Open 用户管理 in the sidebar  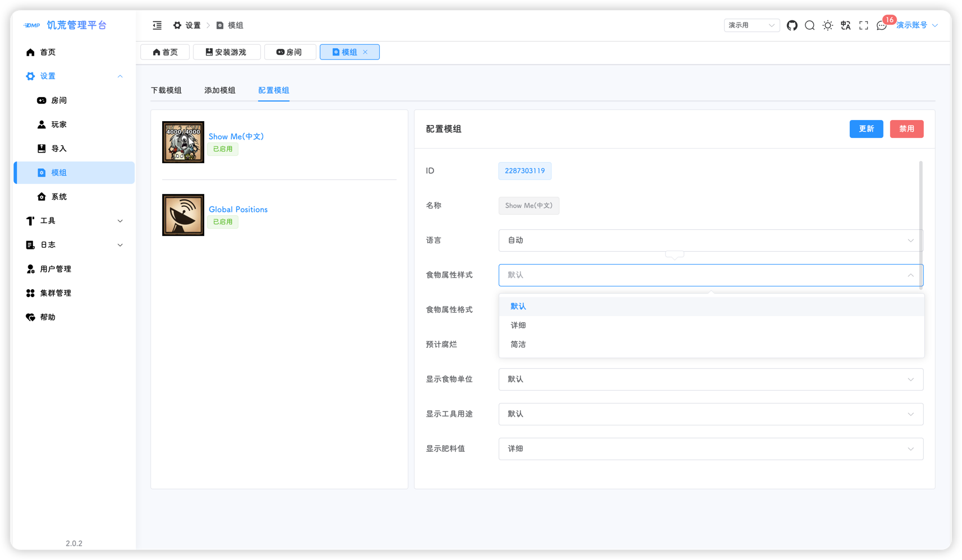[56, 269]
